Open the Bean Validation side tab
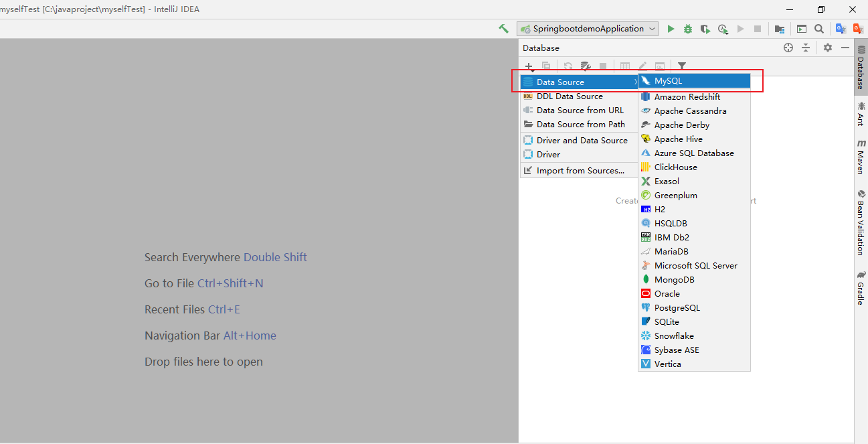This screenshot has width=868, height=444. click(861, 222)
